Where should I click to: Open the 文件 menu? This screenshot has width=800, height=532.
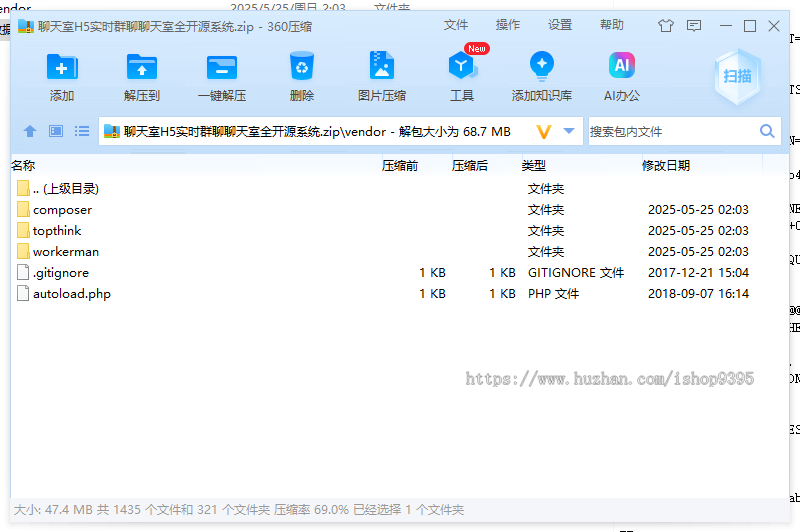coord(456,25)
